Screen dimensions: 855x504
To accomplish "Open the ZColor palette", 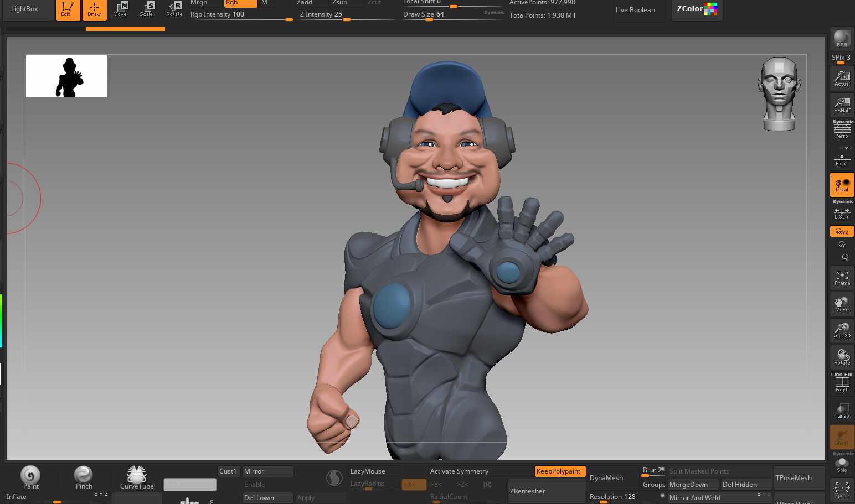I will pyautogui.click(x=696, y=9).
